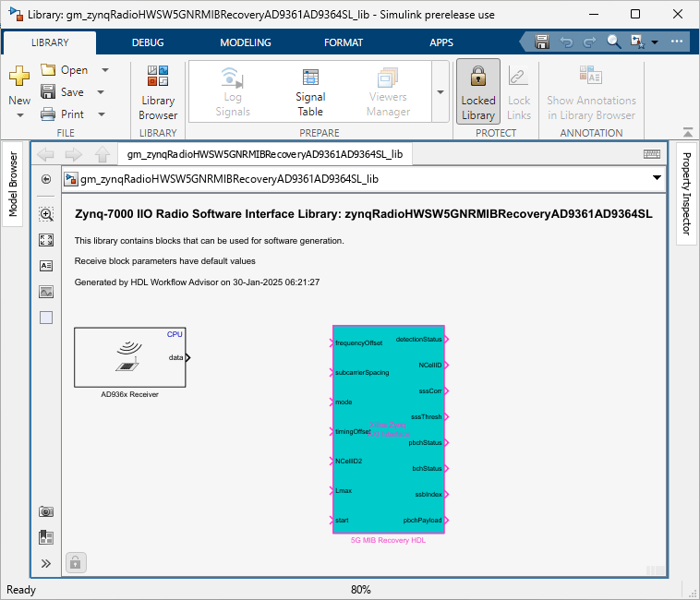Click the AD936x Receiver block label
The image size is (700, 600).
[129, 394]
